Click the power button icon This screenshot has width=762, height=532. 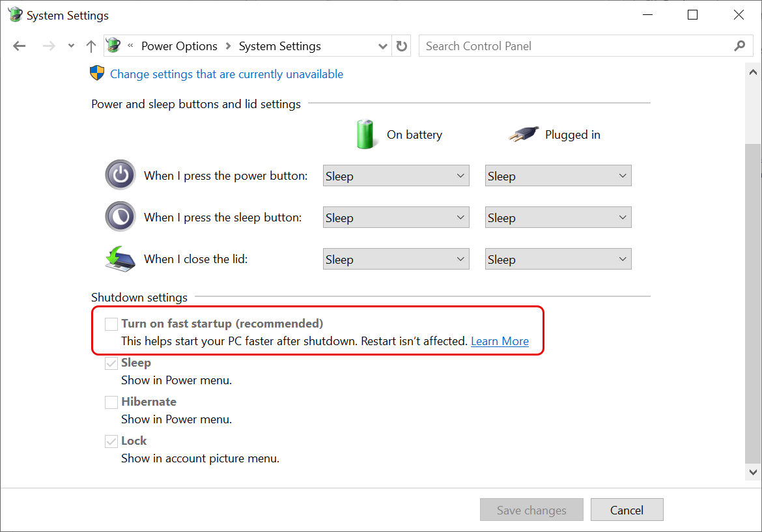pyautogui.click(x=120, y=175)
